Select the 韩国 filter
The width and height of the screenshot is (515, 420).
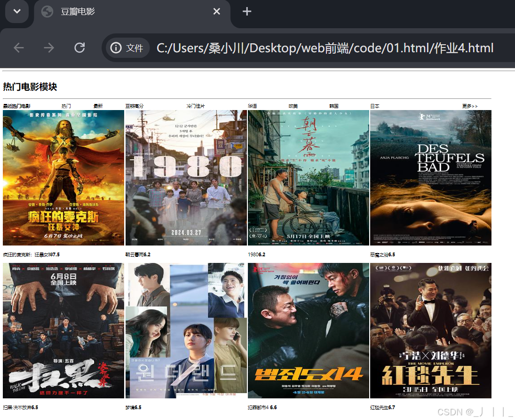[x=334, y=106]
